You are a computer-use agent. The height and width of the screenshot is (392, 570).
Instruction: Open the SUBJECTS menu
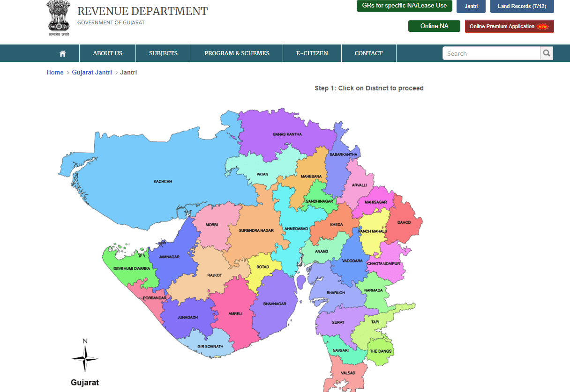coord(163,53)
